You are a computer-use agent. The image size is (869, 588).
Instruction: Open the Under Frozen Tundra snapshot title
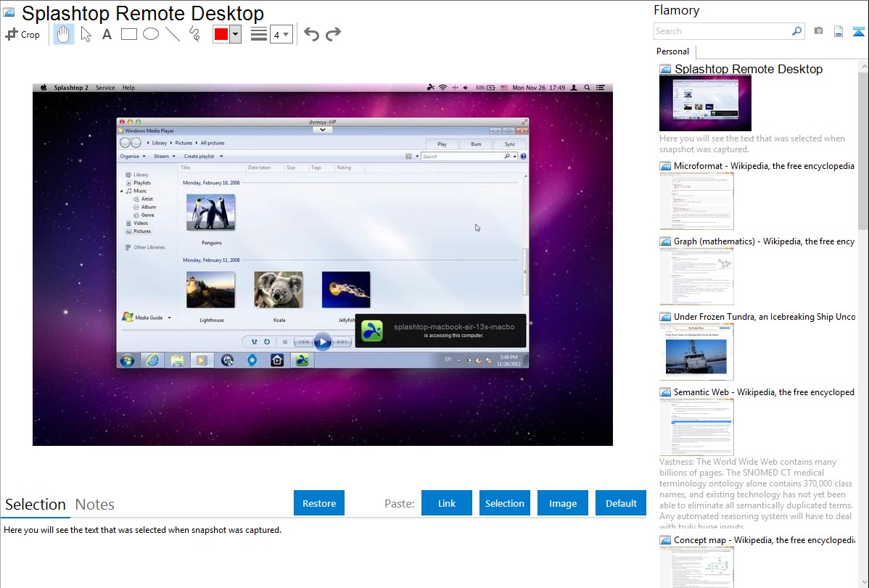coord(765,316)
